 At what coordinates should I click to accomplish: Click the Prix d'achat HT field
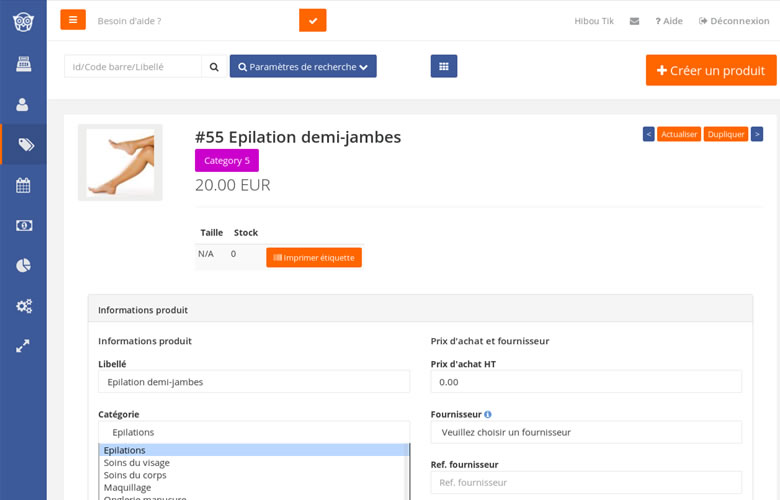[x=586, y=382]
